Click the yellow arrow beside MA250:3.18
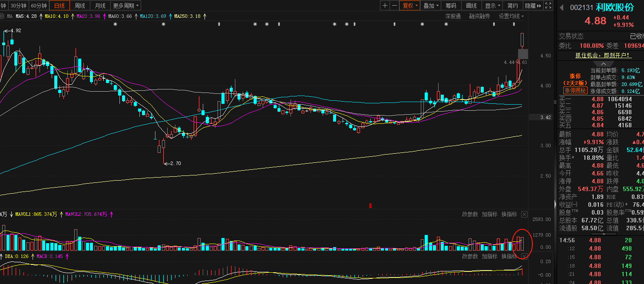 (204, 16)
